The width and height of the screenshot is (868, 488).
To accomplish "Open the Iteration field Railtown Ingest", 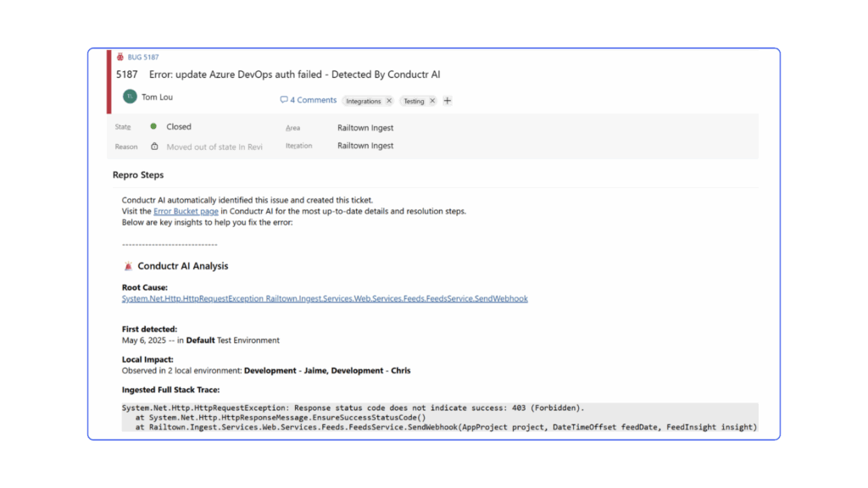I will [365, 146].
